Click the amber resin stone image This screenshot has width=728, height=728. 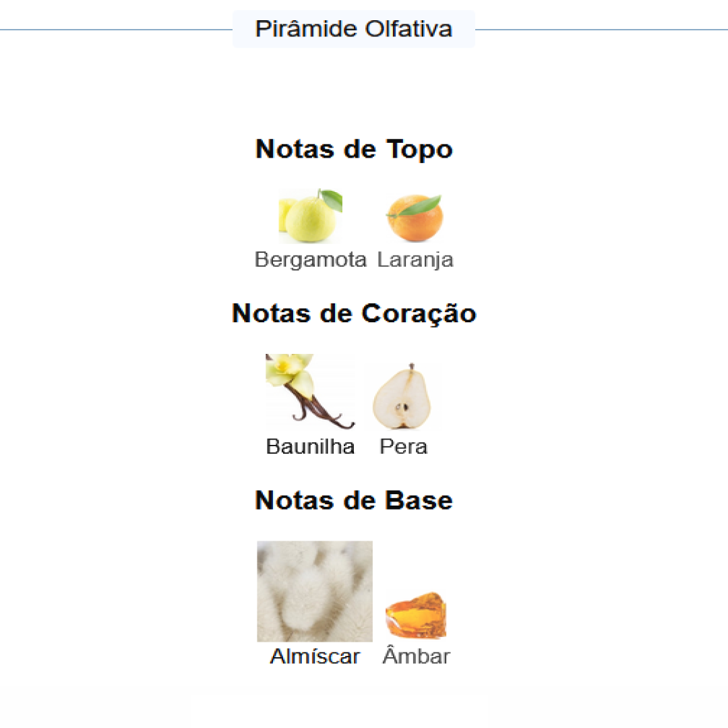415,615
